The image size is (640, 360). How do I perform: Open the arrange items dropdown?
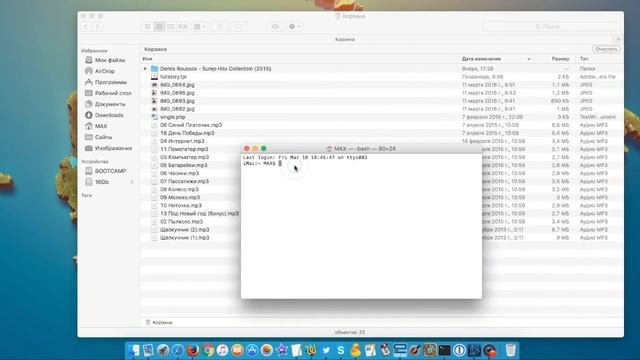[x=200, y=27]
